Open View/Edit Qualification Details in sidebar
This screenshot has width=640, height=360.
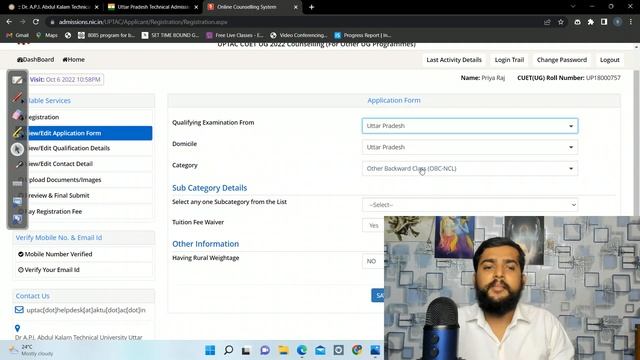[84, 148]
